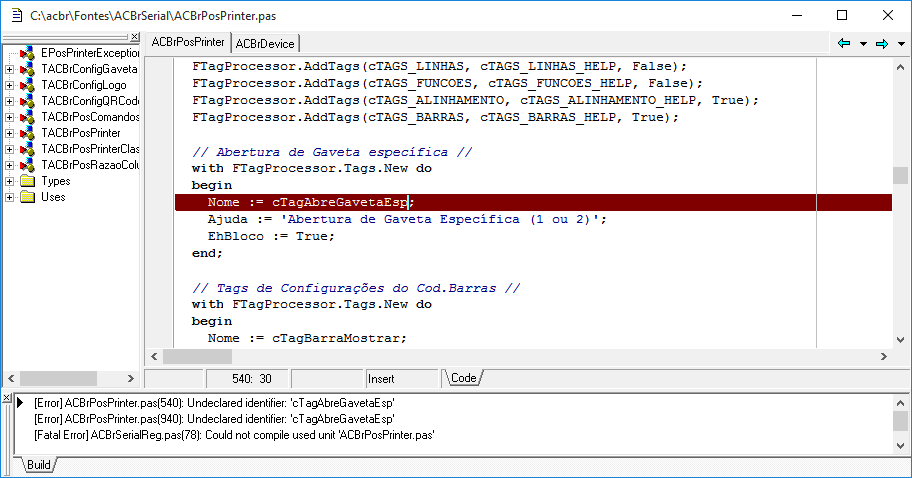Image resolution: width=912 pixels, height=478 pixels.
Task: Select EPosPrinterException in the code explorer
Action: (90, 53)
